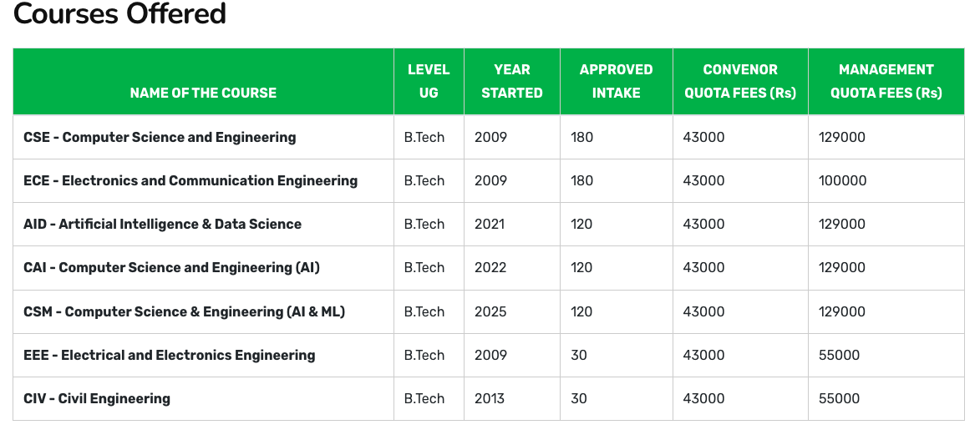Click the Convenor Quota Fees header
This screenshot has height=440, width=980.
[x=740, y=81]
